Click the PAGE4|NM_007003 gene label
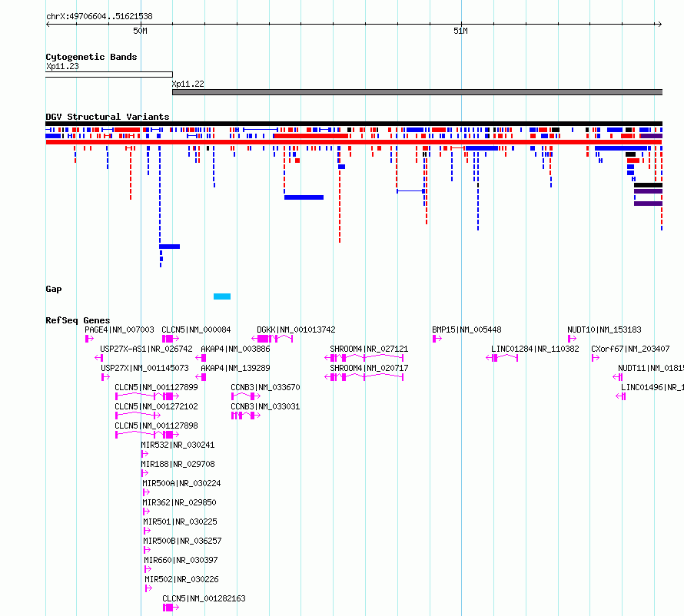This screenshot has width=684, height=616. click(119, 330)
